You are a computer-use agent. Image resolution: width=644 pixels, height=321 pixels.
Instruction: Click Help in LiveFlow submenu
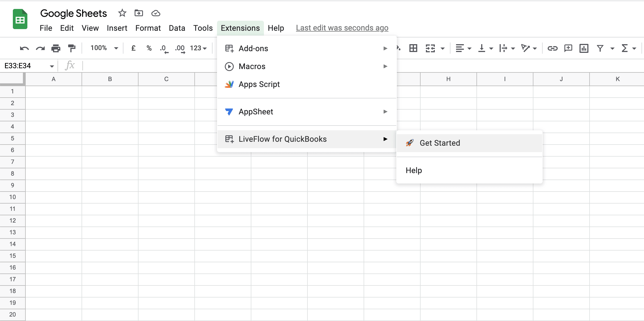[x=469, y=170]
